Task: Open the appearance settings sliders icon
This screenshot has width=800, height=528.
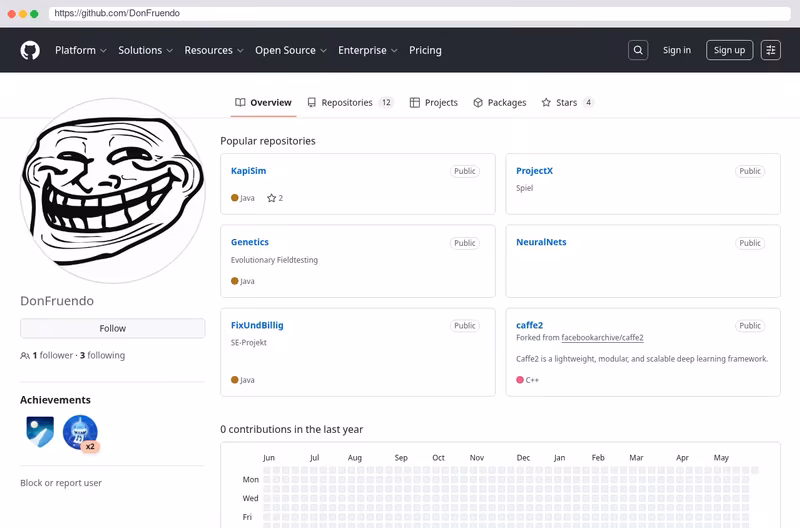Action: tap(770, 50)
